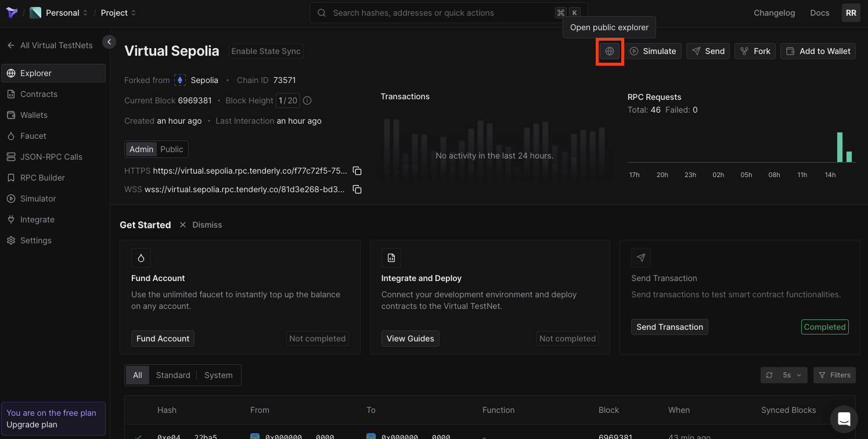Screen dimensions: 868x439
Task: Click the Fund Account button
Action: [163, 339]
